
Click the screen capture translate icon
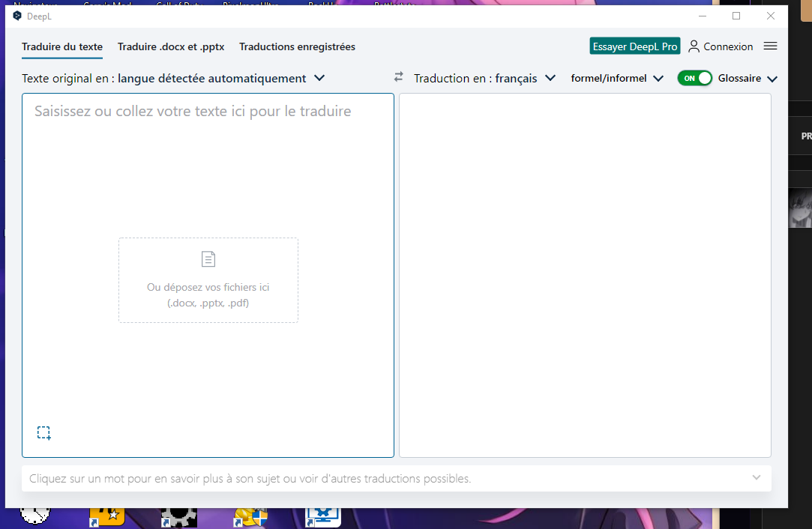pos(44,433)
